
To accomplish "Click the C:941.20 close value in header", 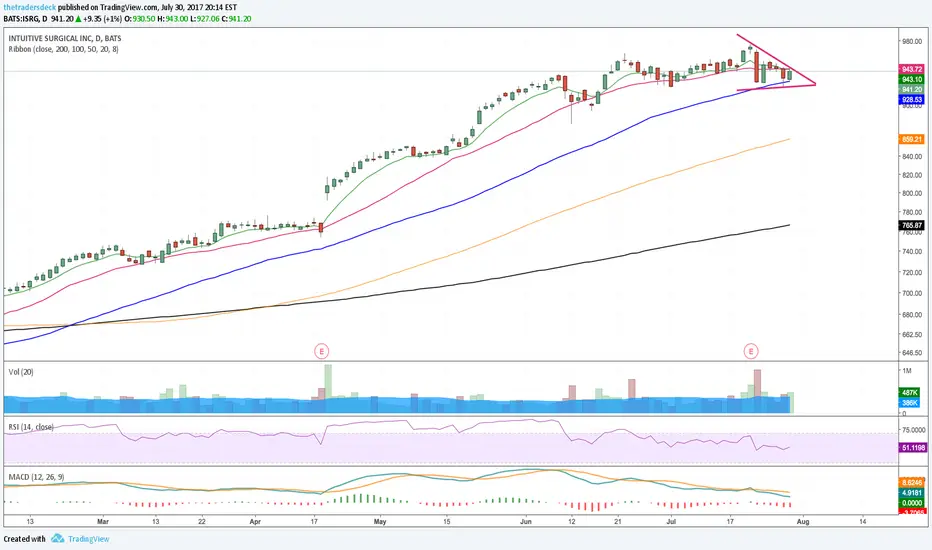I will coord(237,19).
